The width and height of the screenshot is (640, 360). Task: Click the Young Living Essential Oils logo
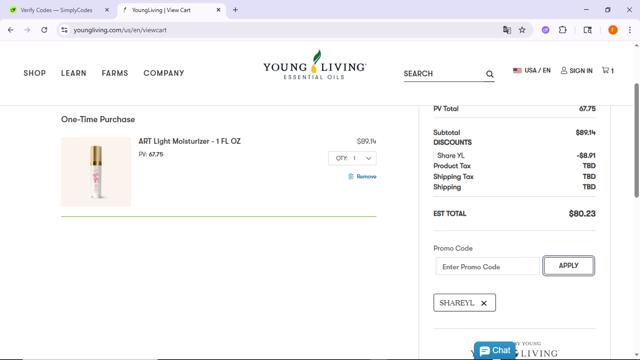pos(315,65)
